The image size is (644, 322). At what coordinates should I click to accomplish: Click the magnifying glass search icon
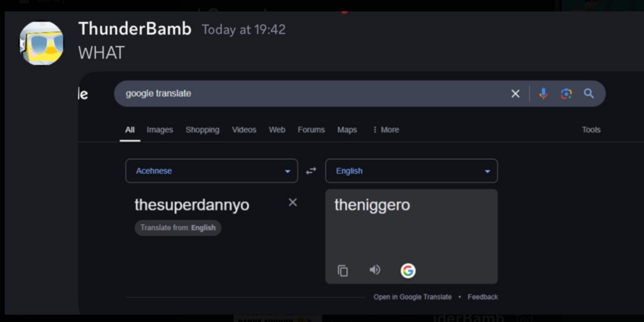click(589, 94)
